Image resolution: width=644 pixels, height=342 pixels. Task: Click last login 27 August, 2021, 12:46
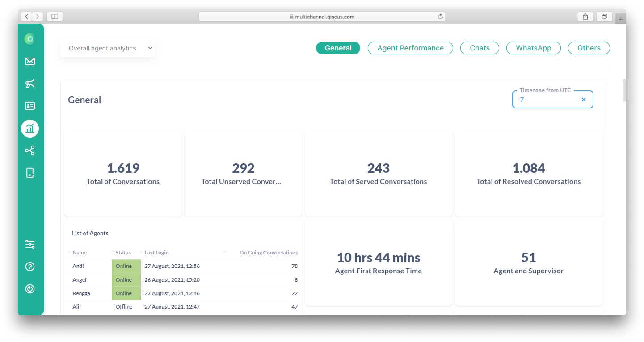click(172, 293)
